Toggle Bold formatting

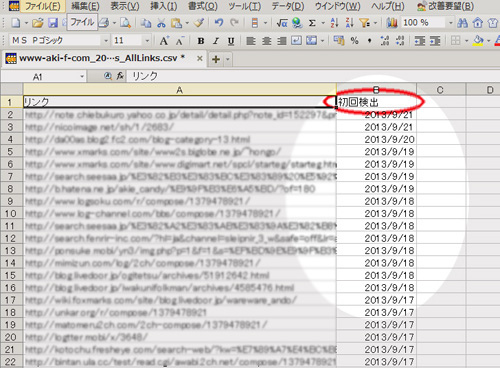[201, 41]
